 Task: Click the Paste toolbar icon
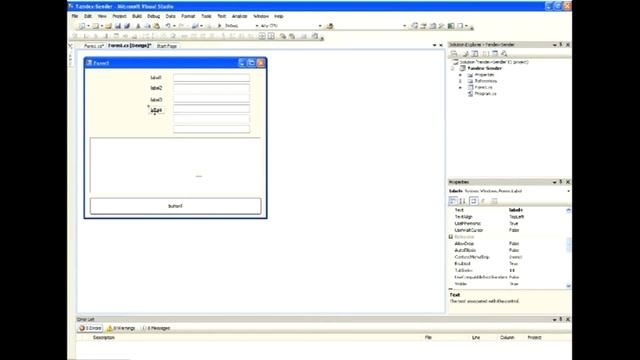[157, 26]
